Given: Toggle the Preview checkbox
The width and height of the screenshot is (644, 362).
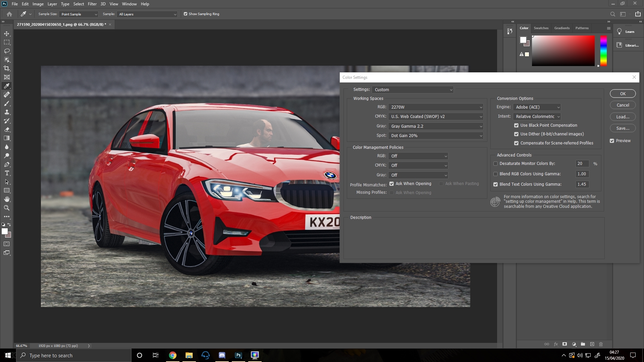Looking at the screenshot, I should point(612,141).
